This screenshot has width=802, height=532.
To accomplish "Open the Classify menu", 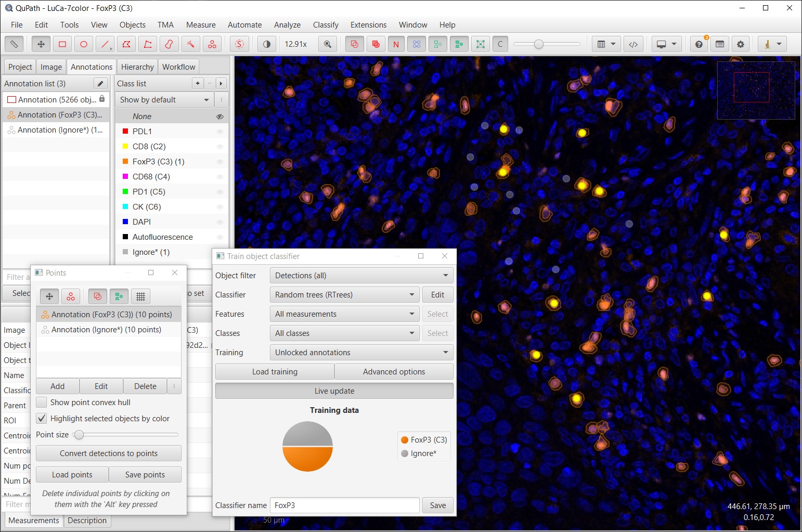I will pyautogui.click(x=326, y=25).
